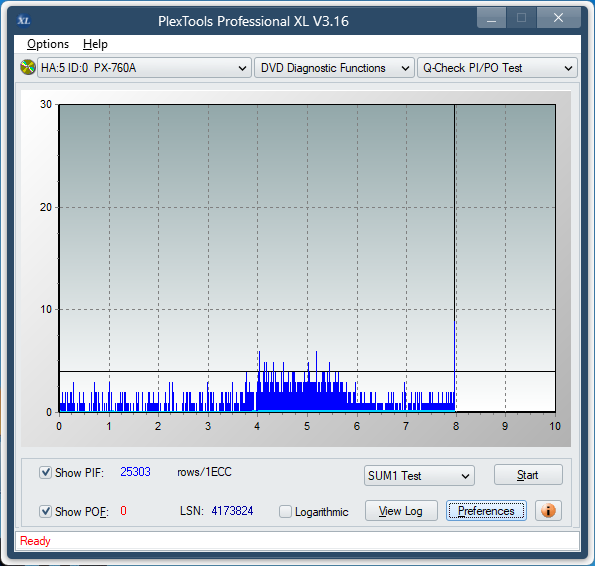Click the orange info button

[x=548, y=511]
